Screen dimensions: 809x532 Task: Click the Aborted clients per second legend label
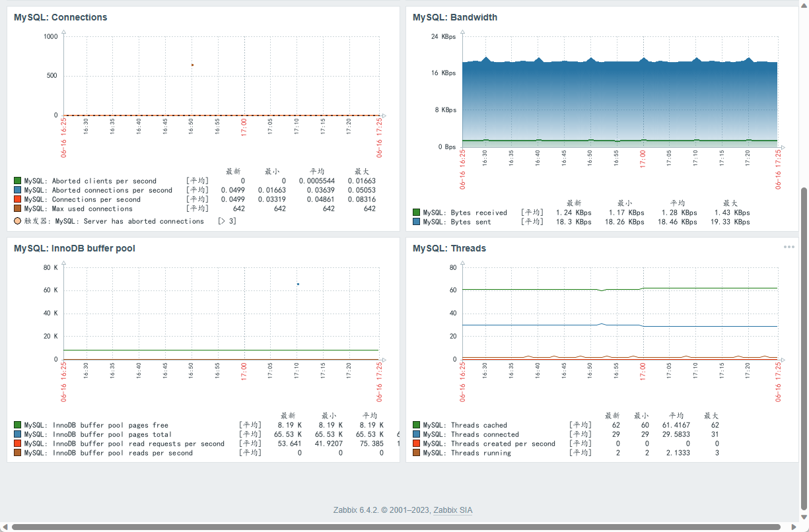pos(90,181)
